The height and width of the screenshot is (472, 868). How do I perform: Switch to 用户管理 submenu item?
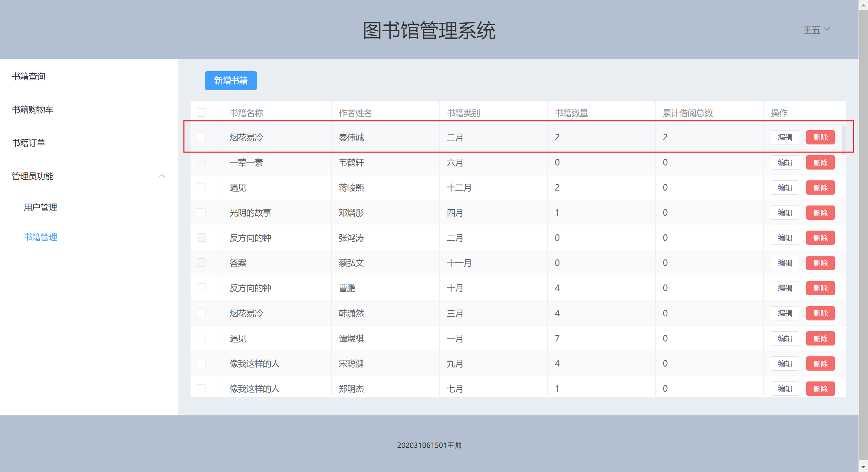(40, 207)
